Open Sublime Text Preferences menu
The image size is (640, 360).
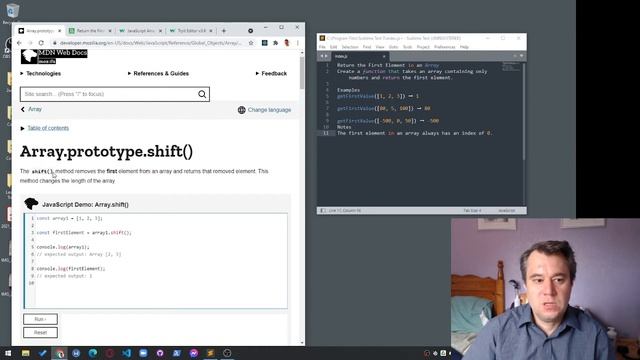(444, 47)
